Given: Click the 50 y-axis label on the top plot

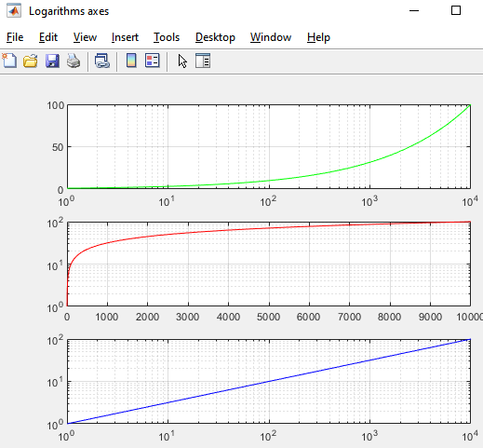Looking at the screenshot, I should tap(58, 147).
